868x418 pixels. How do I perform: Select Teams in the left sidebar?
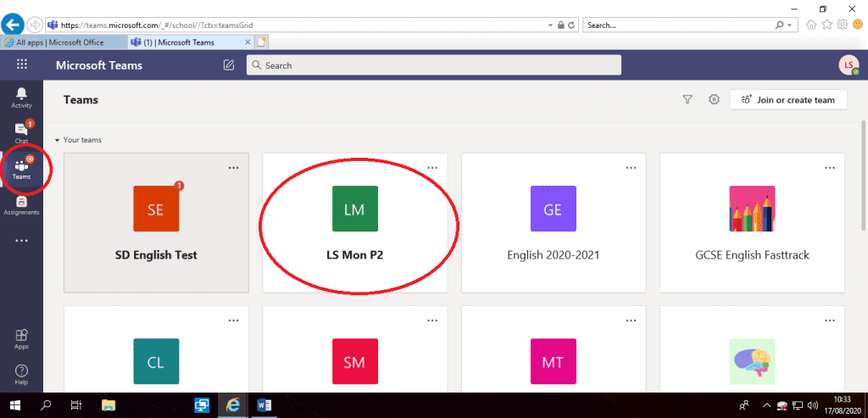21,169
